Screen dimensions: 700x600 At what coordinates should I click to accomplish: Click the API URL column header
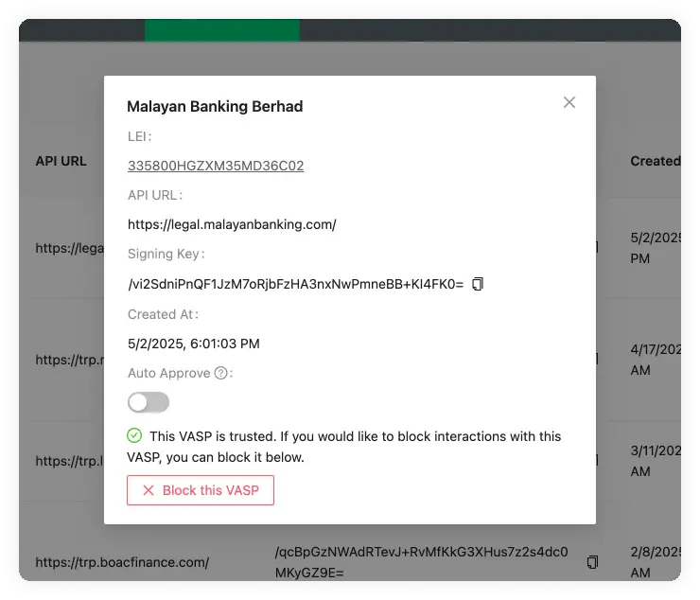pyautogui.click(x=61, y=161)
